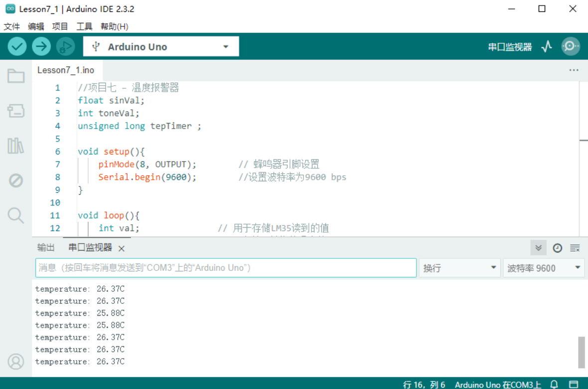Open the account profile sidebar icon

[16, 362]
